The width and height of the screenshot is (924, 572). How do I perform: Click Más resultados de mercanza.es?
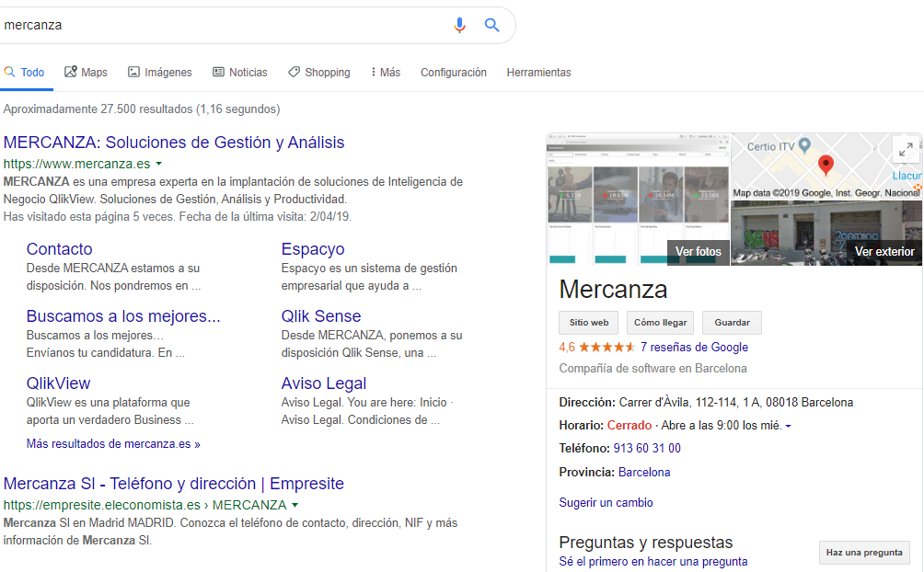pos(113,443)
